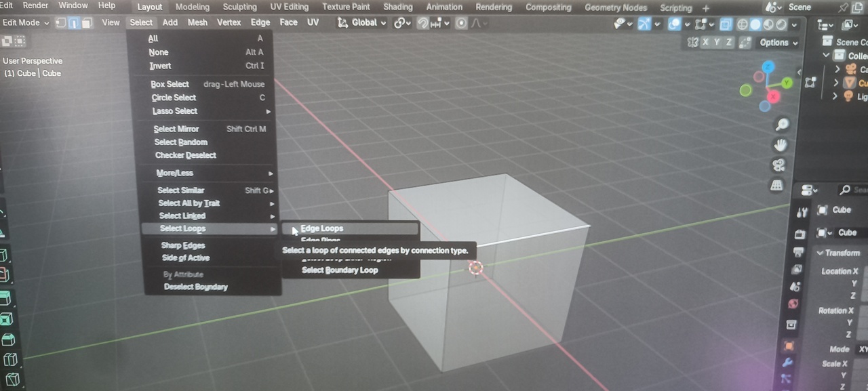Expand Light item in outliner
The image size is (868, 391).
click(835, 96)
